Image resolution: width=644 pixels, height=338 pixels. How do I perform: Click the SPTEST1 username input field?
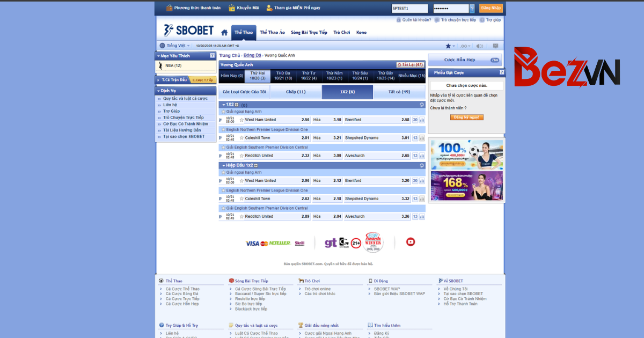[x=409, y=9]
